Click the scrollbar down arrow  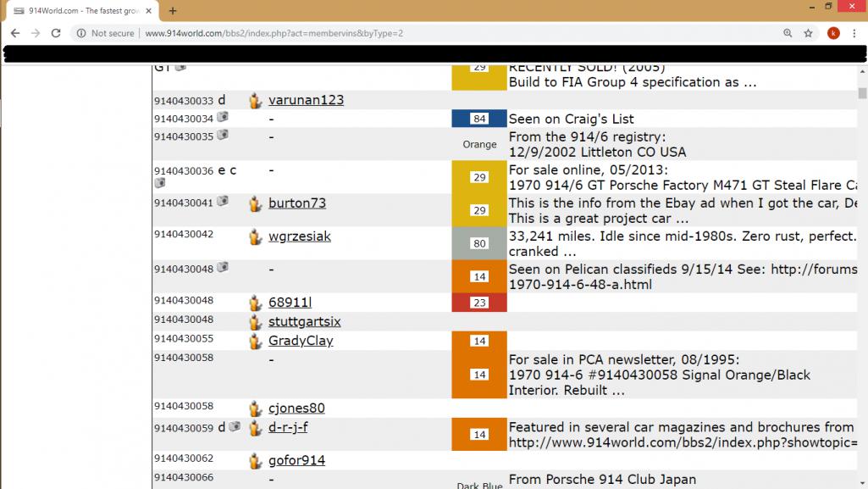[x=862, y=484]
